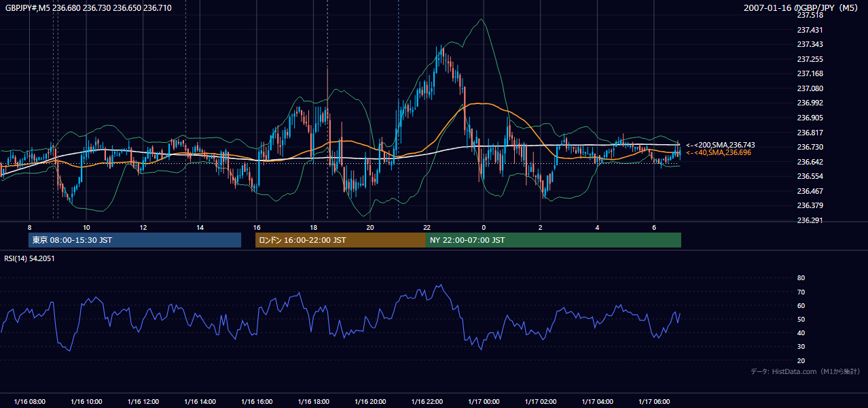Click the bottom time label 1/16 08:00
Viewport: 868px width, 408px height.
[29, 402]
